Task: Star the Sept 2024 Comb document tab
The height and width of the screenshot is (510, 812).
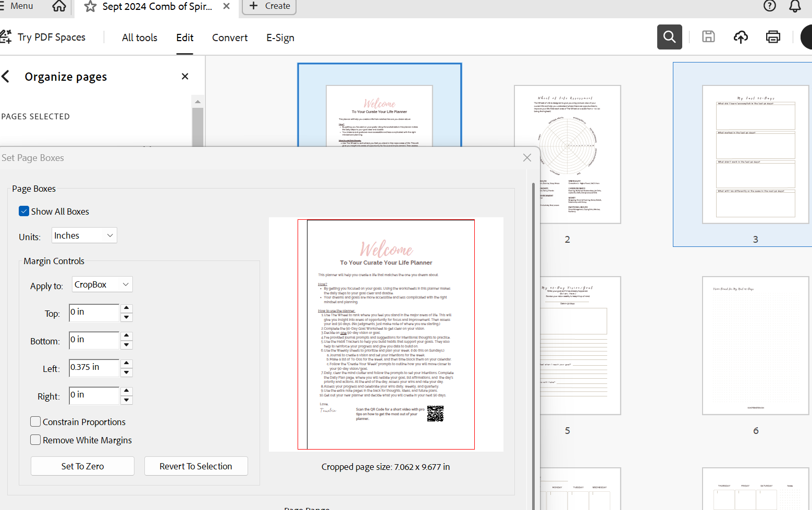Action: [90, 6]
